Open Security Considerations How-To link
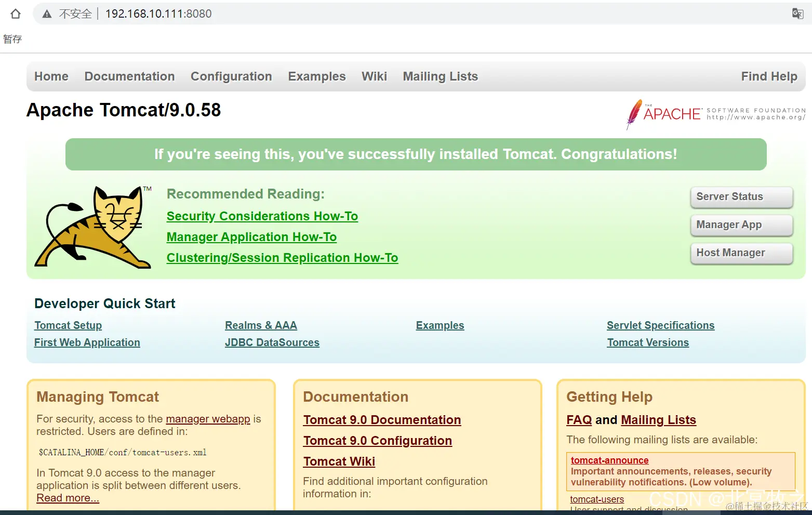 (x=262, y=216)
